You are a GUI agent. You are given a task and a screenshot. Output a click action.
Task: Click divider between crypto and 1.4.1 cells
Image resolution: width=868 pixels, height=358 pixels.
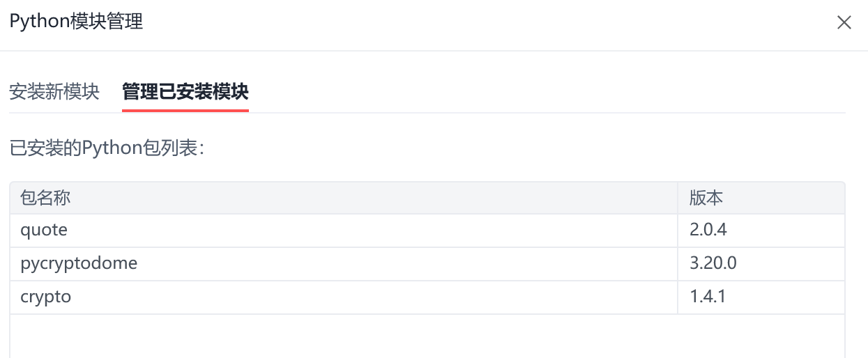(x=678, y=297)
